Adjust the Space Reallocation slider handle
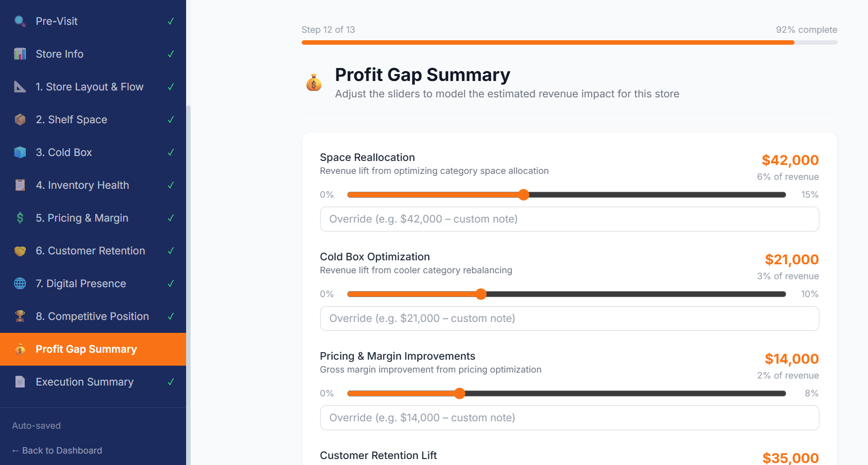Image resolution: width=868 pixels, height=465 pixels. tap(524, 194)
